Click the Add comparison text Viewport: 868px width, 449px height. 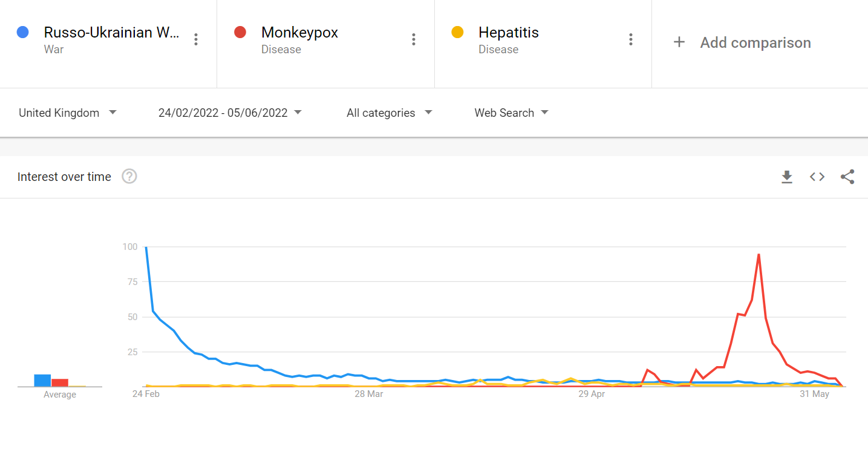[x=755, y=43]
